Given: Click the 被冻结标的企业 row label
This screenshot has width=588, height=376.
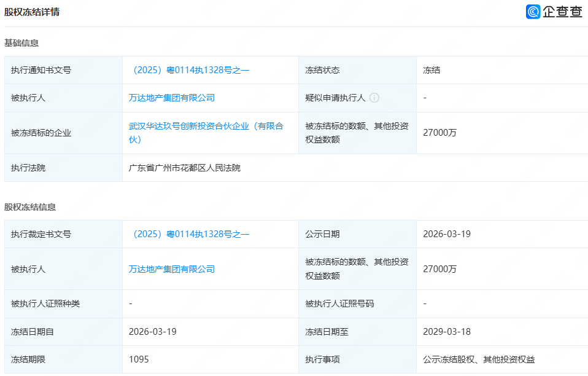Looking at the screenshot, I should coord(41,133).
